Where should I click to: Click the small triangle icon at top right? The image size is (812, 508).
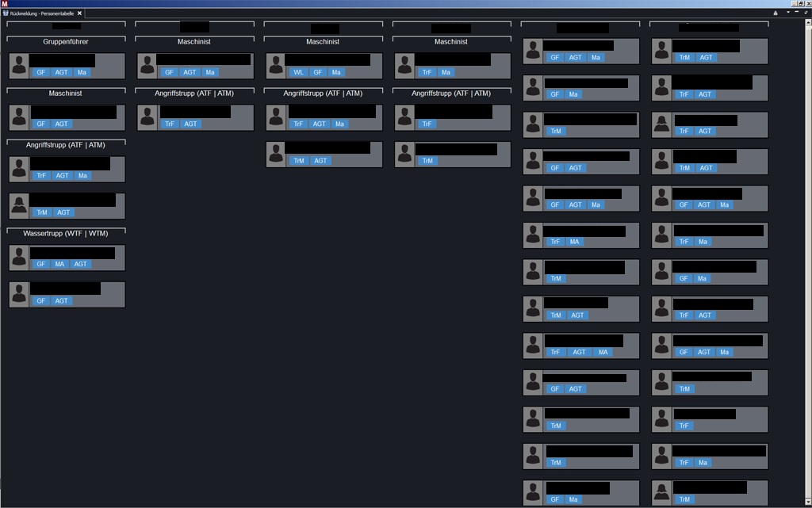[x=776, y=13]
